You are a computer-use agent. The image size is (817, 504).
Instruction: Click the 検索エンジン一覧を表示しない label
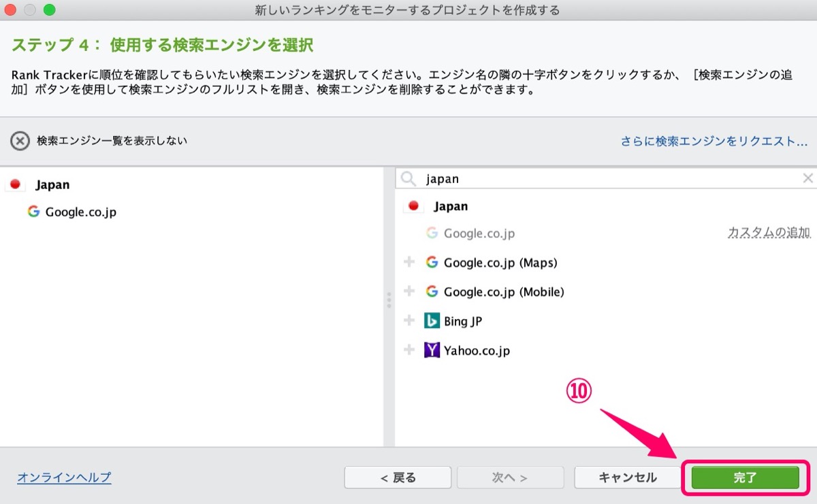point(112,141)
